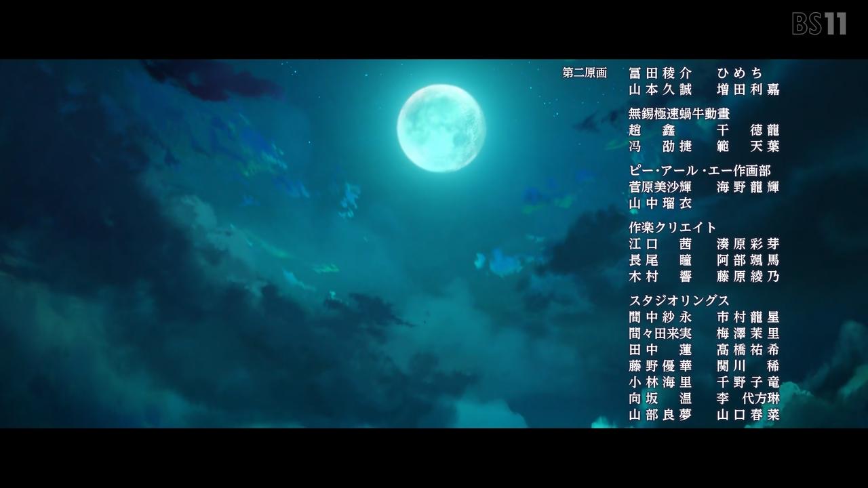Click the name '梅澤茉里'
868x488 pixels.
tap(748, 333)
